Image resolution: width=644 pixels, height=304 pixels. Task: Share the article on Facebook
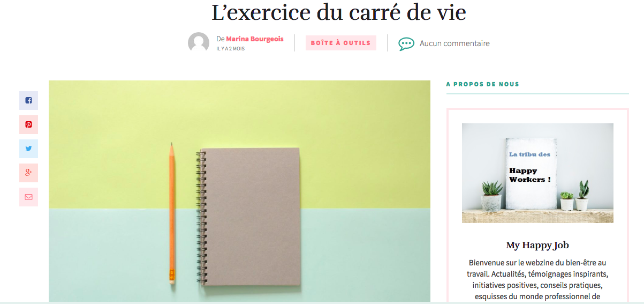pos(28,100)
